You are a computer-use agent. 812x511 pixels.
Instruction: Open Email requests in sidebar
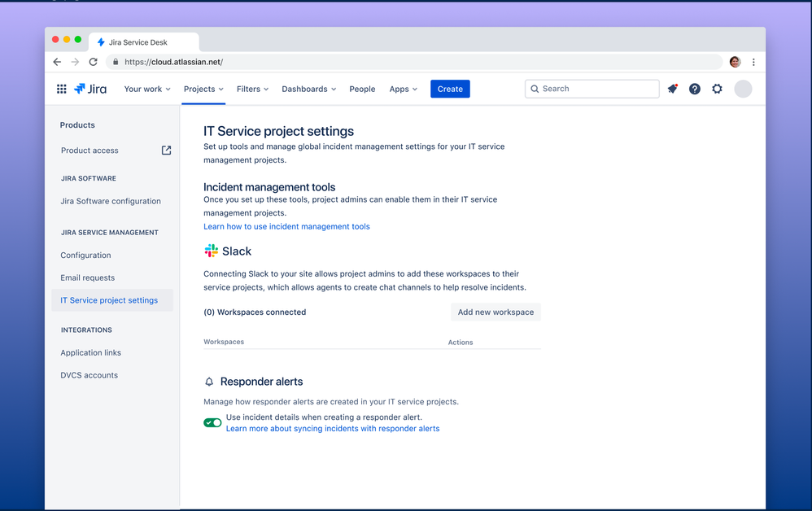coord(88,277)
